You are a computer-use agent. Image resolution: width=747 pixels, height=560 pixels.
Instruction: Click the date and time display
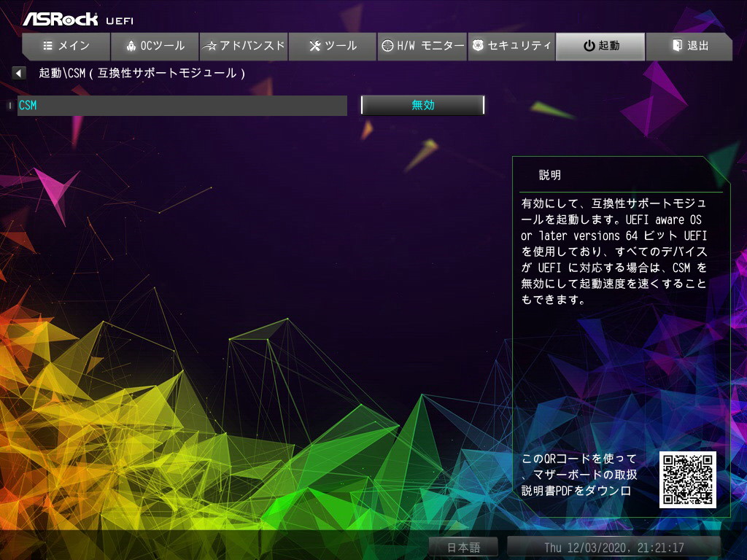tap(614, 547)
